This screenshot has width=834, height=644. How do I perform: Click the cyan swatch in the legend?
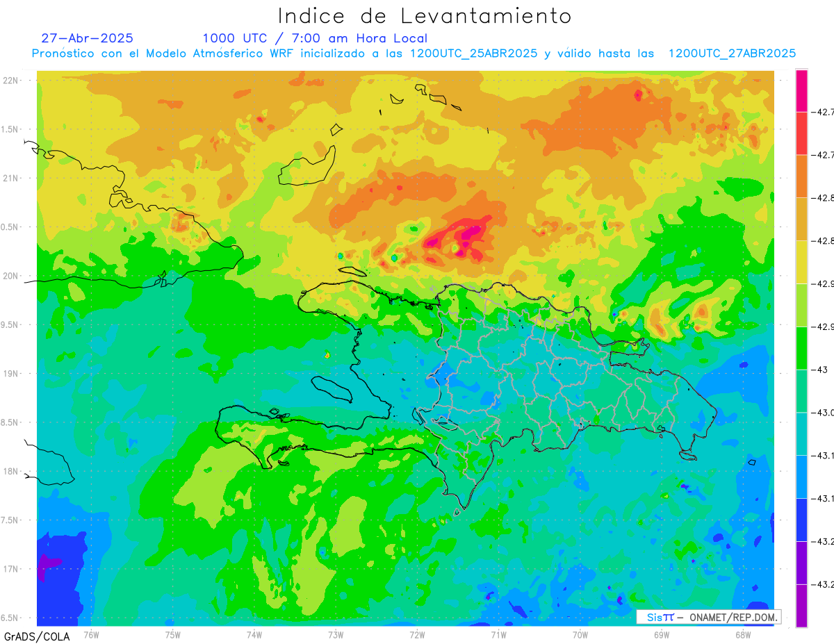(x=801, y=434)
